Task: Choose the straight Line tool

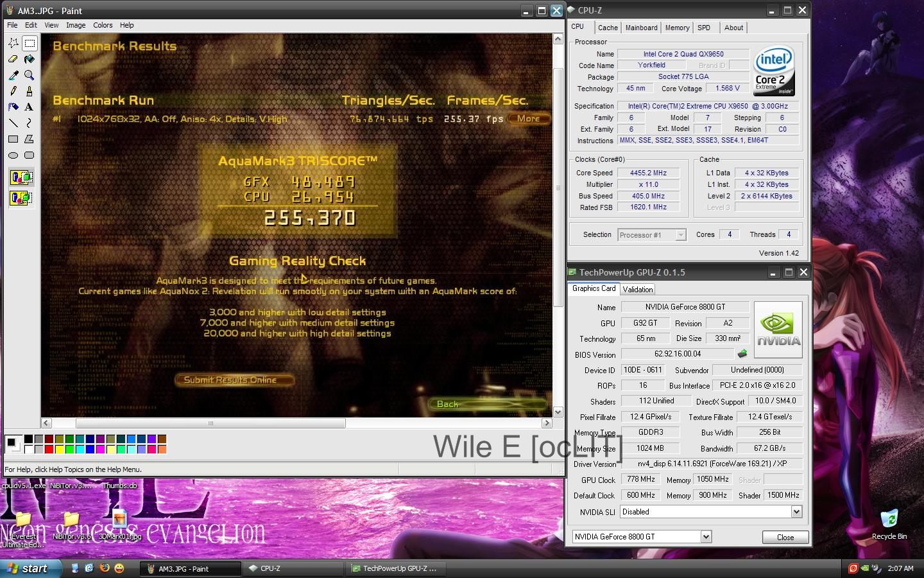Action: 13,123
